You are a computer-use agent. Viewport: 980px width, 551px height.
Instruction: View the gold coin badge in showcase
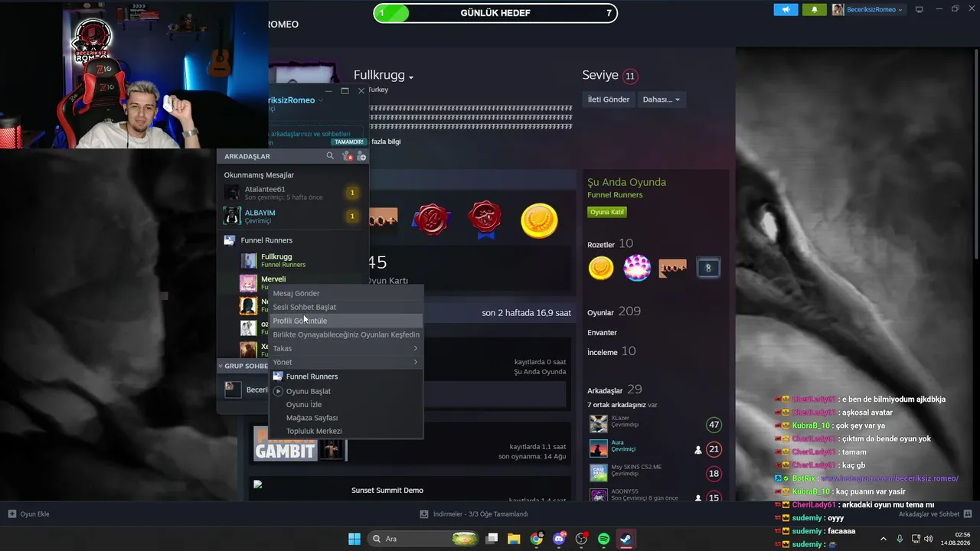(x=539, y=221)
